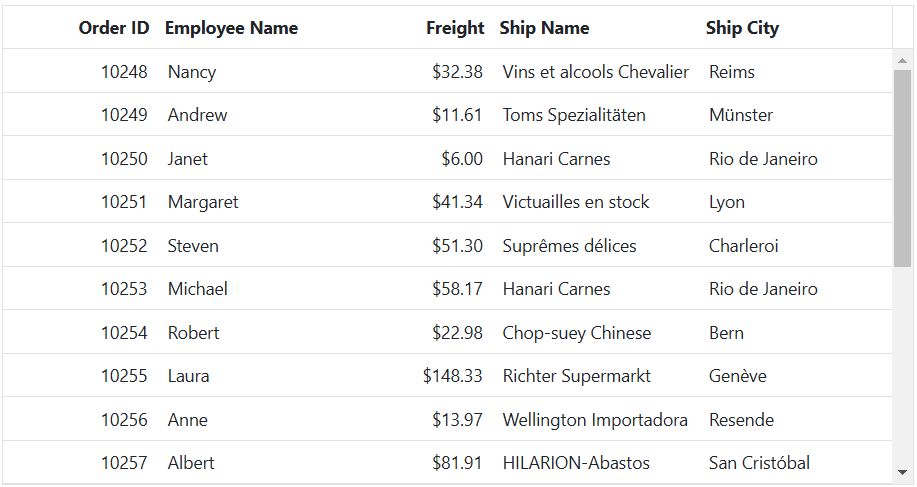Click the Chop-suey Chinese cell

click(x=596, y=333)
